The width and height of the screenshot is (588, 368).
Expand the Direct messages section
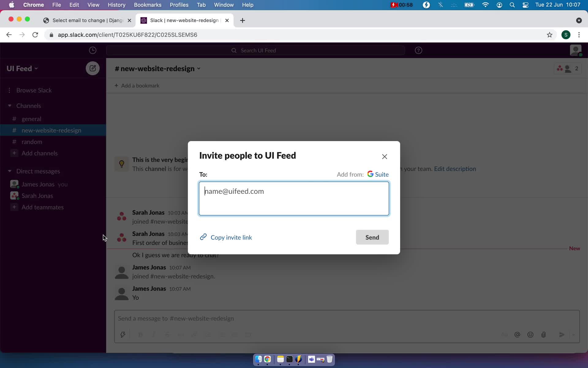(9, 171)
